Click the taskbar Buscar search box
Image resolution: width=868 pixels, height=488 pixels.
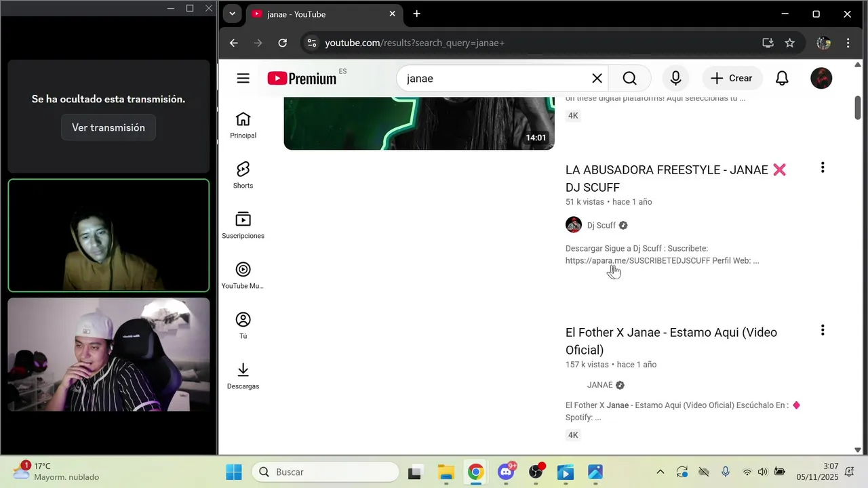325,472
